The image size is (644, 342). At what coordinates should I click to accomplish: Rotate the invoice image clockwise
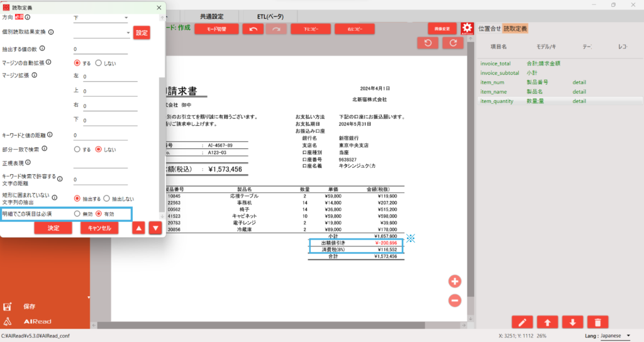point(452,43)
